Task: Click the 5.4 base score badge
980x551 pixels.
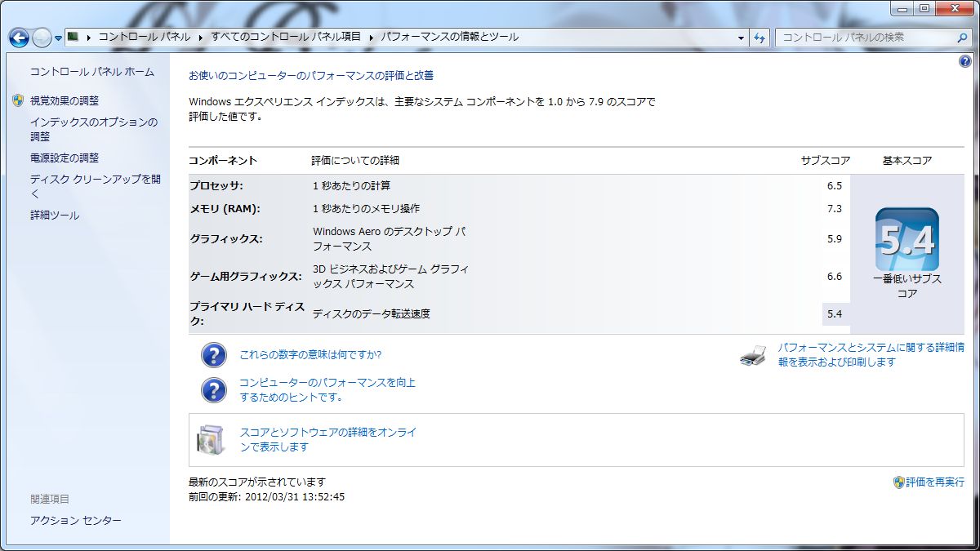Action: (906, 239)
